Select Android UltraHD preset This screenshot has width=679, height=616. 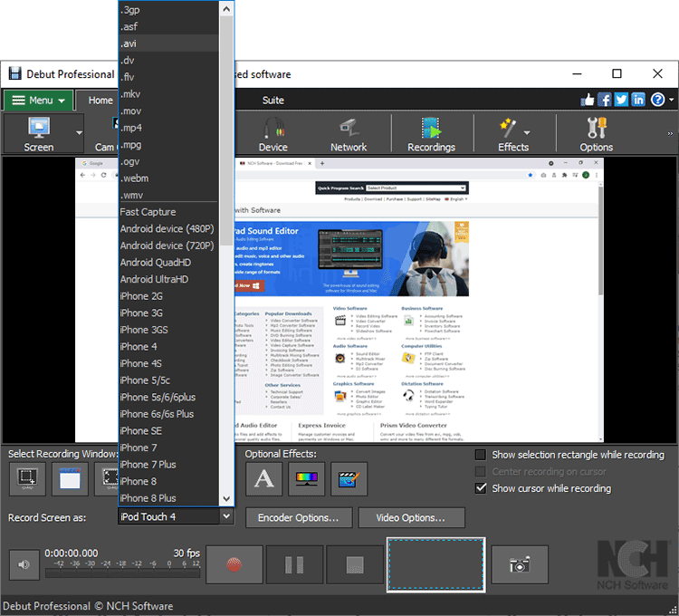(x=168, y=279)
